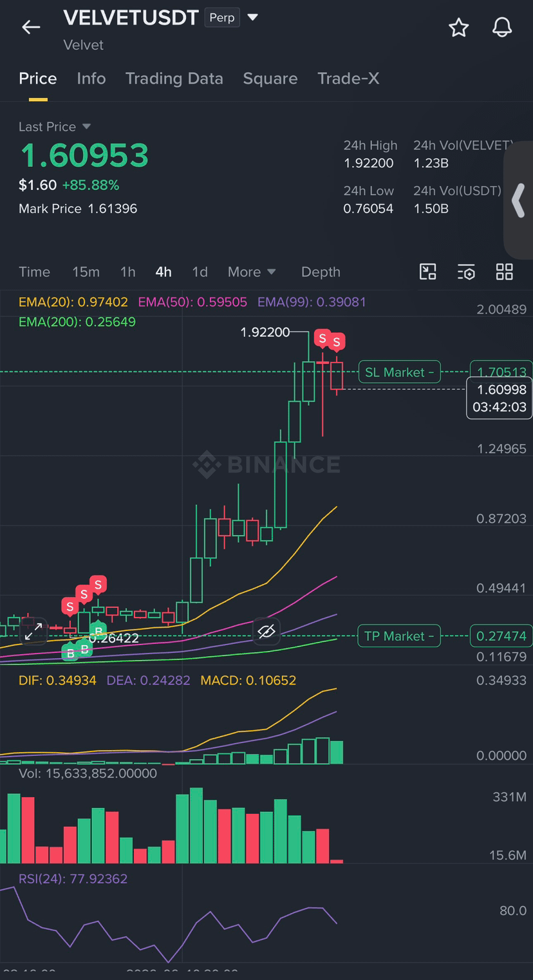Screen dimensions: 533x980
Task: Click the 0.26422 low price marker
Action: point(113,639)
